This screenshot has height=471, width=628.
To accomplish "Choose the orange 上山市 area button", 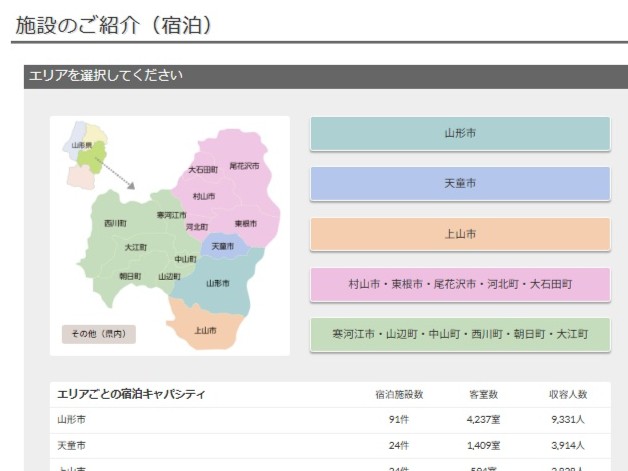I will pos(459,234).
